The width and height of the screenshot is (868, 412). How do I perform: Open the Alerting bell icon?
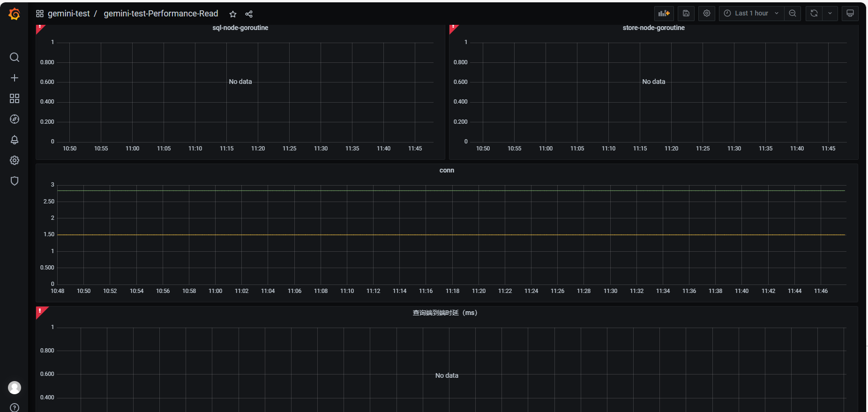[x=15, y=140]
